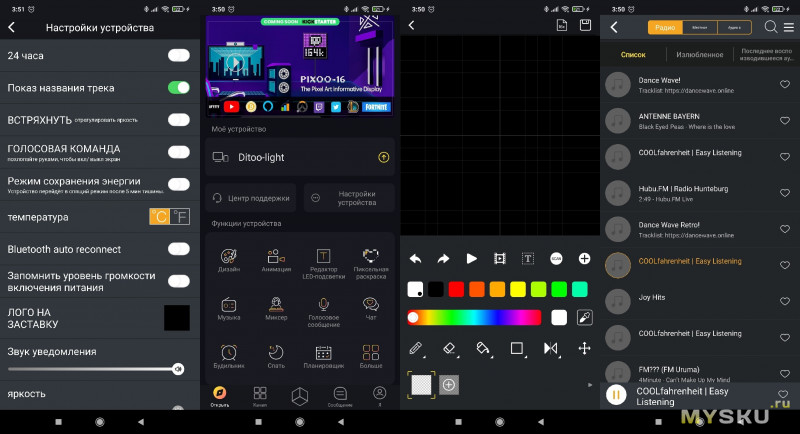This screenshot has width=800, height=434.
Task: Pick the yellow color swatch
Action: pyautogui.click(x=518, y=289)
